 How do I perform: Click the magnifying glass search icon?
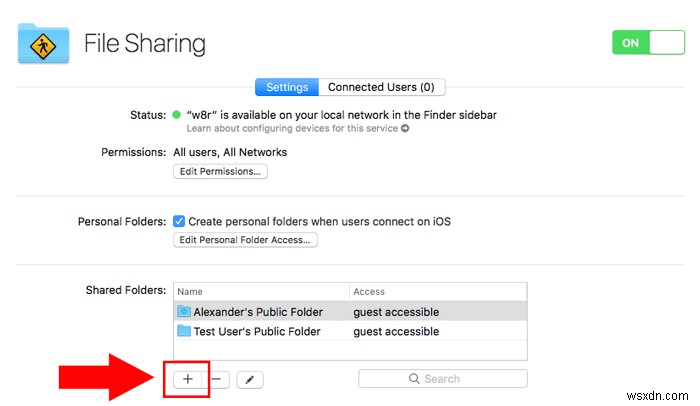413,379
